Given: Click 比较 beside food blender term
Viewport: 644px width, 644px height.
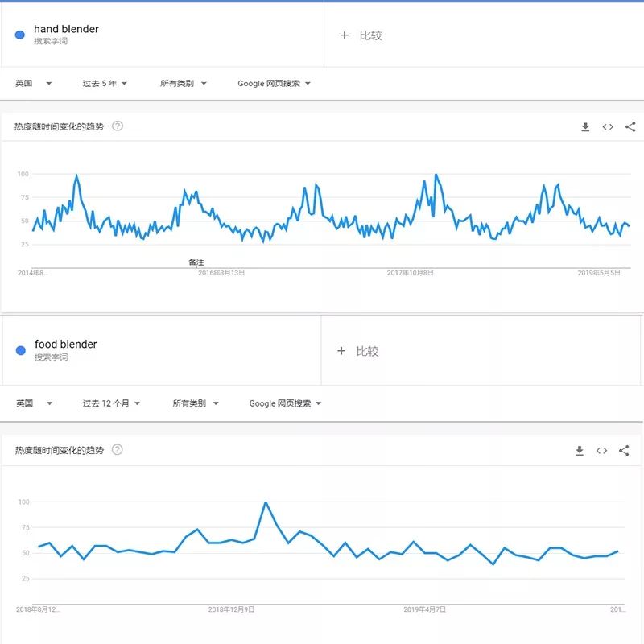Looking at the screenshot, I should point(358,351).
